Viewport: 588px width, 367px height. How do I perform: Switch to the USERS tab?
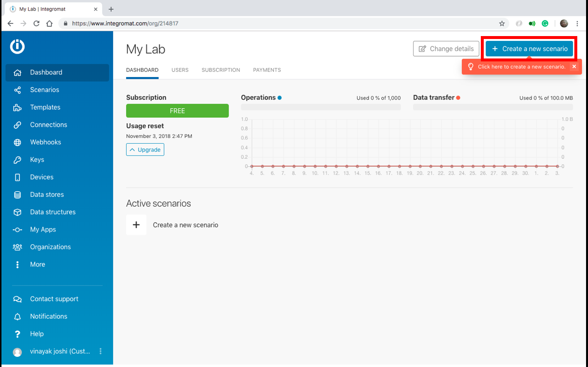tap(180, 70)
